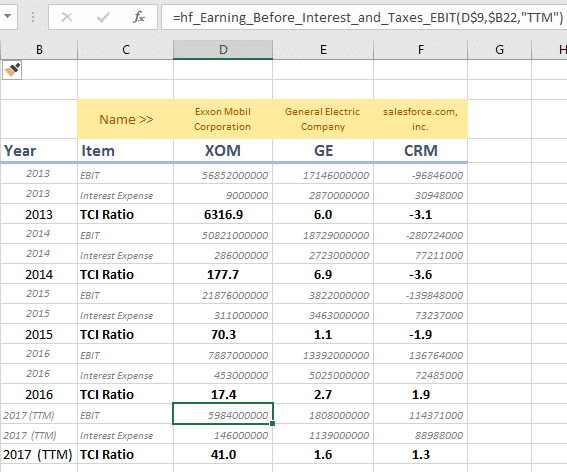Select column E header
The width and height of the screenshot is (567, 472).
323,50
